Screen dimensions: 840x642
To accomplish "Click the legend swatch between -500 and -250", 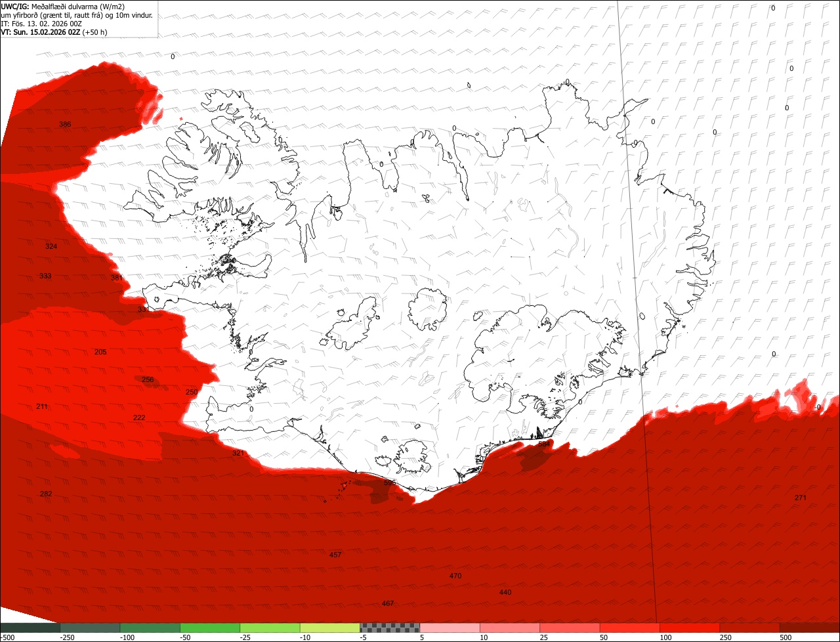I will click(30, 628).
